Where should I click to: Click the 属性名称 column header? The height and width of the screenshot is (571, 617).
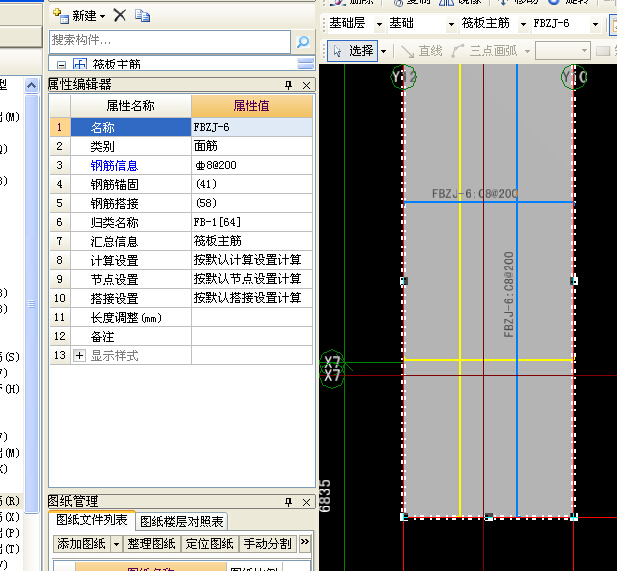point(131,106)
